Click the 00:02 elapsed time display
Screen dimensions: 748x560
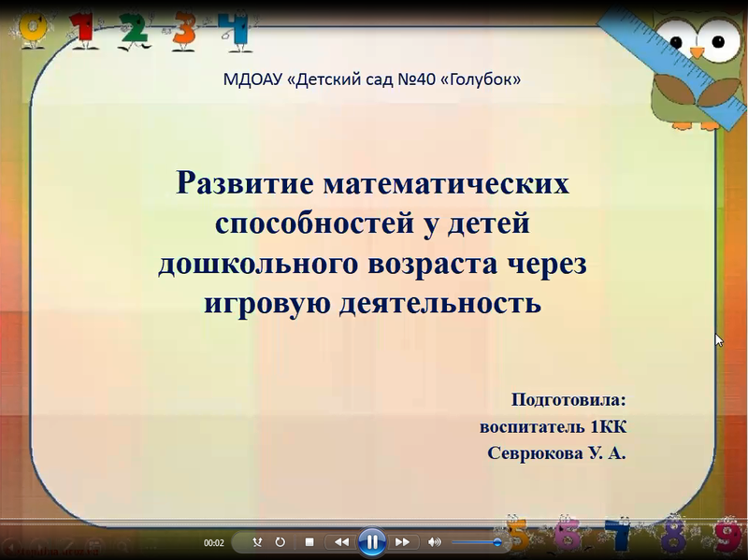click(214, 543)
